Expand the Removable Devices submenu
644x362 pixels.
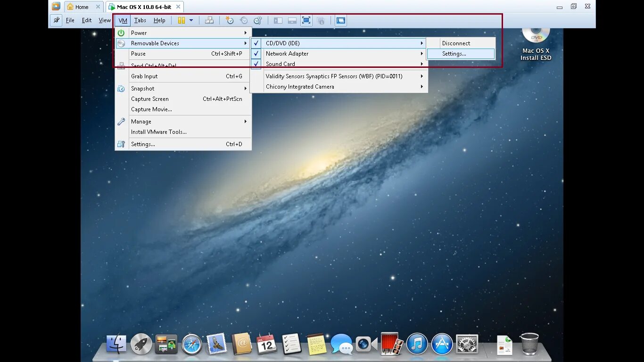(x=183, y=43)
